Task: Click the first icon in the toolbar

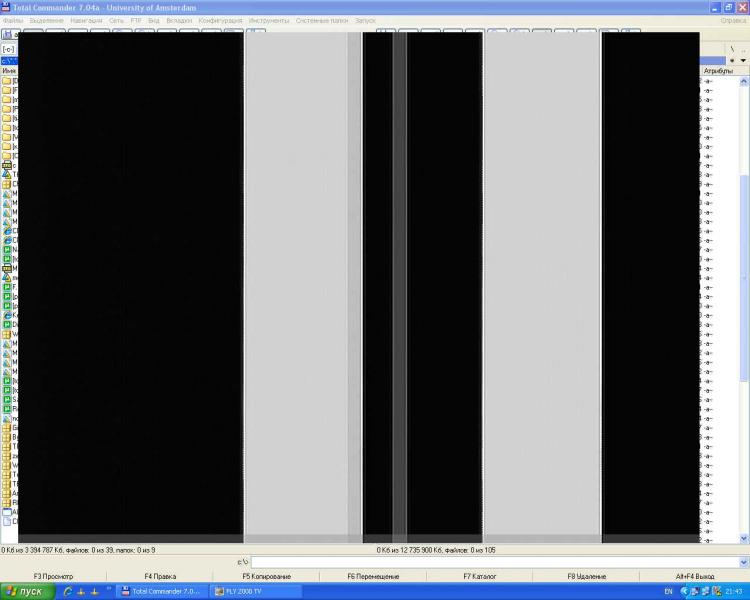Action: coord(8,34)
